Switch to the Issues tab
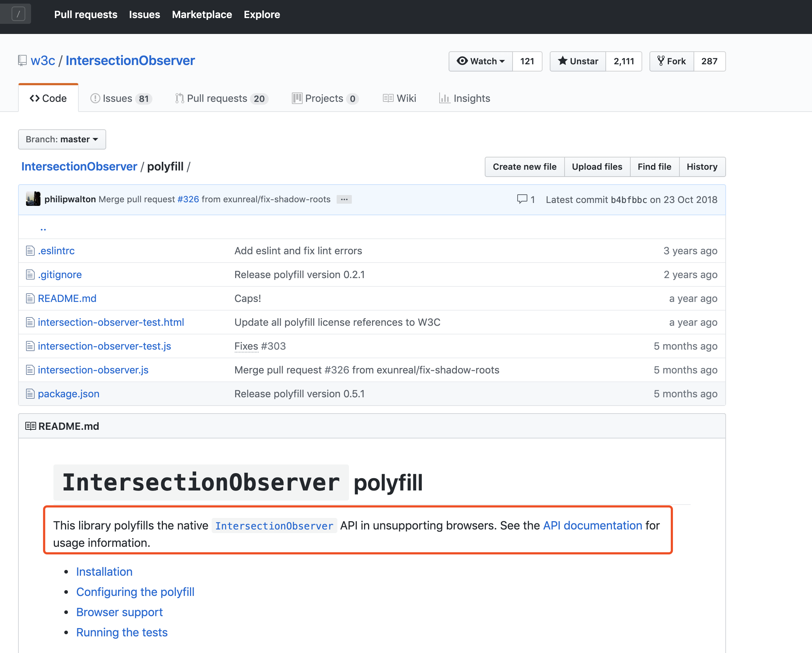812x653 pixels. (121, 99)
